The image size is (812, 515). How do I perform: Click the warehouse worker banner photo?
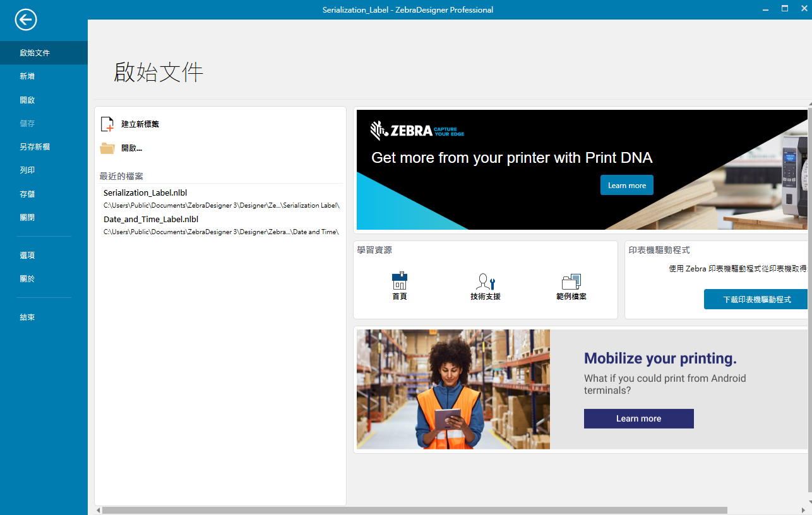[x=453, y=389]
